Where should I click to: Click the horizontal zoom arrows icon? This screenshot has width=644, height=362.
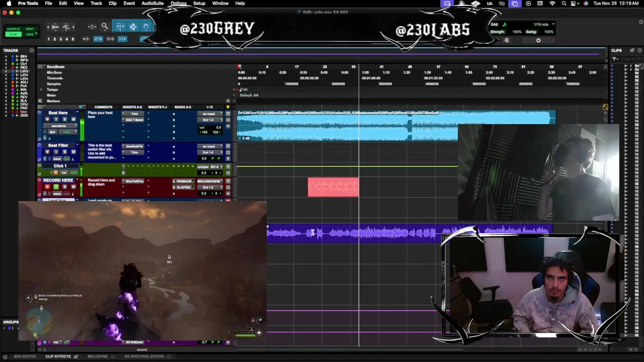click(x=92, y=27)
